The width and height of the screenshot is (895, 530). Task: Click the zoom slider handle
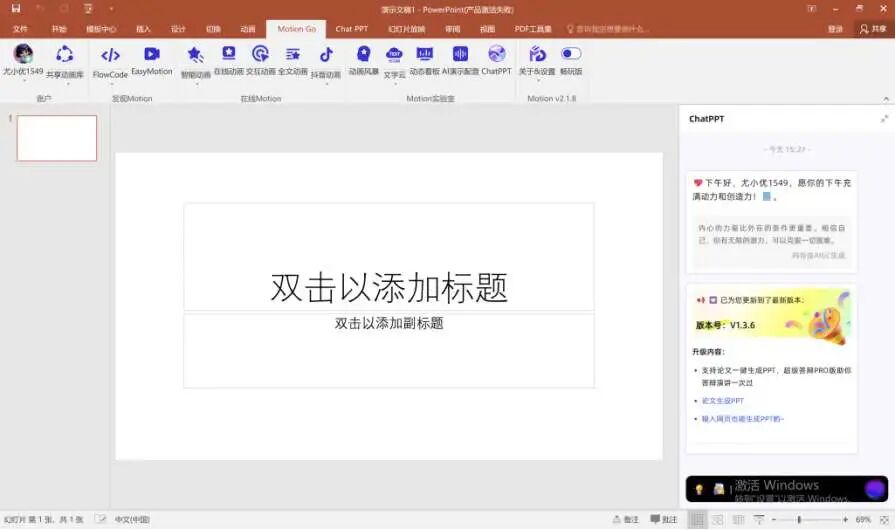(799, 519)
